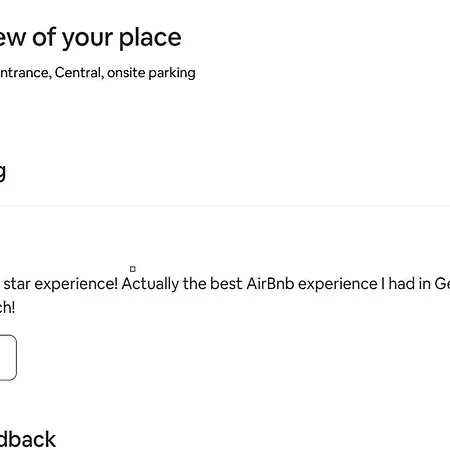Click the truncated 'ntrance,' listing title text
Screen dimensions: 450x450
point(26,73)
